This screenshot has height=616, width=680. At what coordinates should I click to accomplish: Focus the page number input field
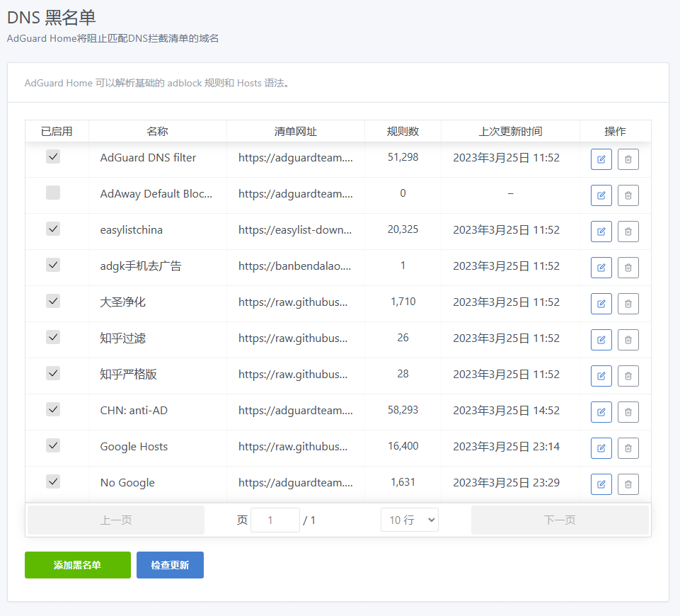coord(275,520)
